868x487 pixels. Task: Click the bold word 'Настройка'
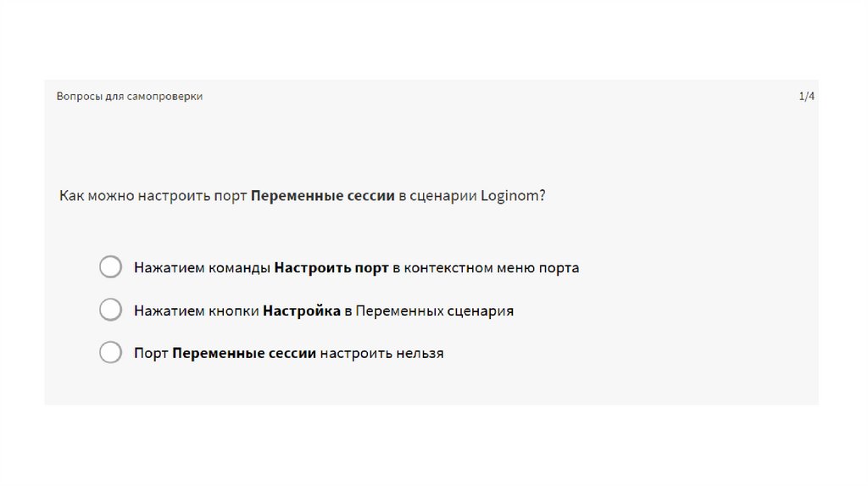point(301,311)
